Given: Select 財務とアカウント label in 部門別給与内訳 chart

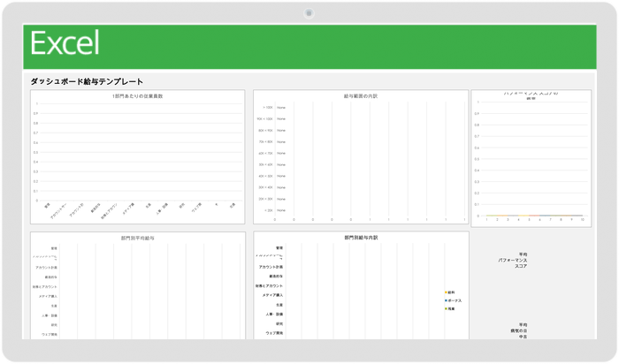Looking at the screenshot, I should click(269, 286).
